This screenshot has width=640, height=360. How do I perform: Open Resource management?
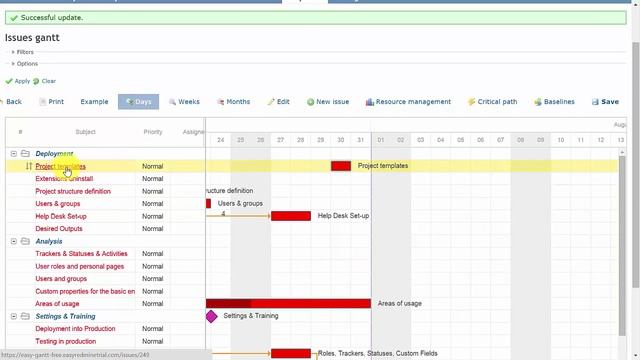coord(408,102)
